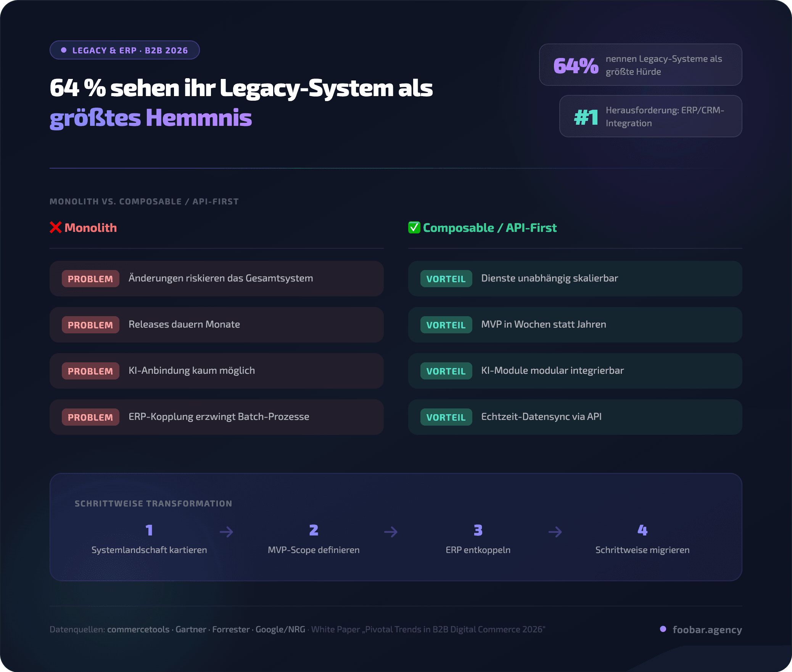The image size is (792, 672).
Task: Click the Herausforderung ERP/CRM-Integration stat card
Action: pos(650,116)
